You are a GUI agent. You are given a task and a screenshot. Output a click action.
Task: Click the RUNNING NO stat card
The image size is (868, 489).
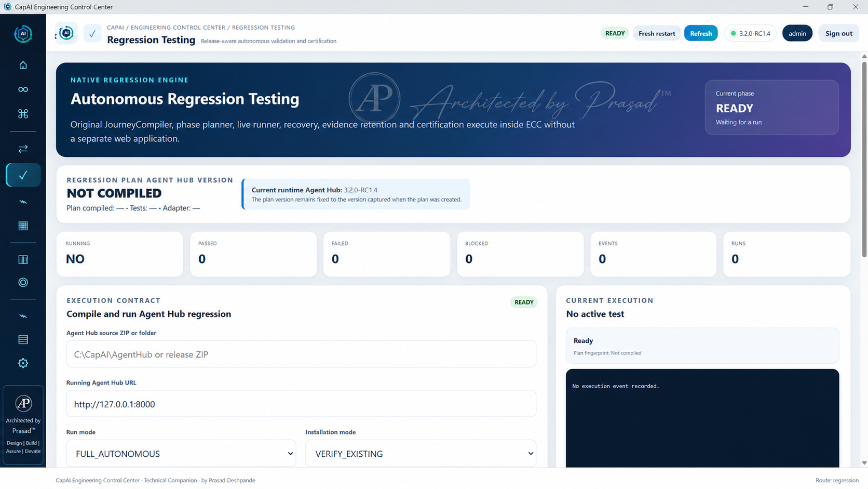[x=120, y=254]
